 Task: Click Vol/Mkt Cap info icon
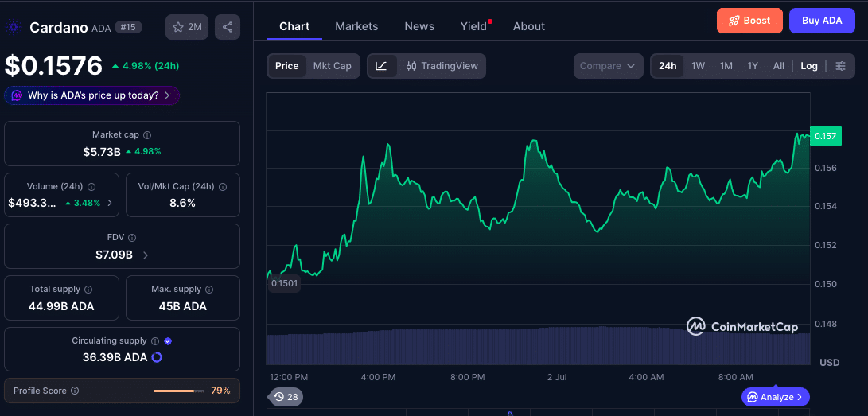[223, 186]
